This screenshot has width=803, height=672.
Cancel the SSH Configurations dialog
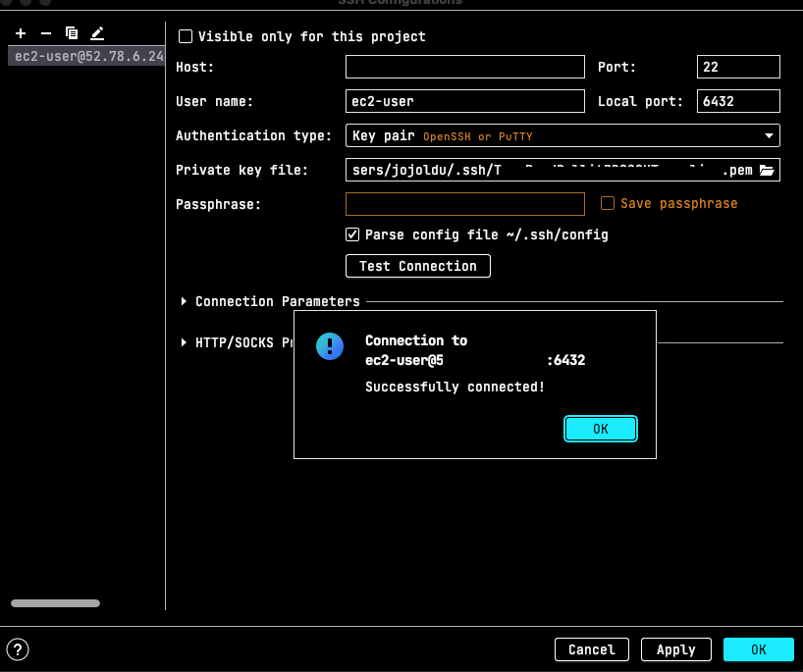coord(591,648)
